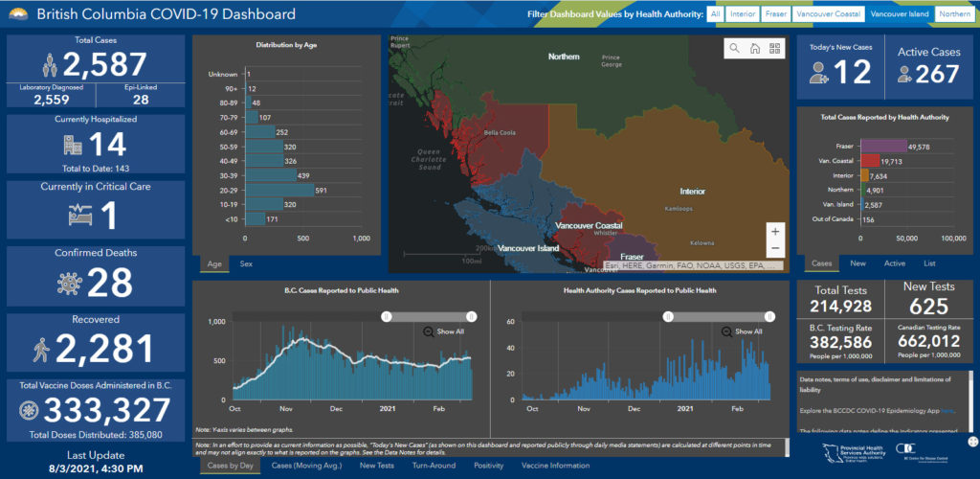Click the map default extent home icon
Screen dimensions: 980x479
click(755, 48)
